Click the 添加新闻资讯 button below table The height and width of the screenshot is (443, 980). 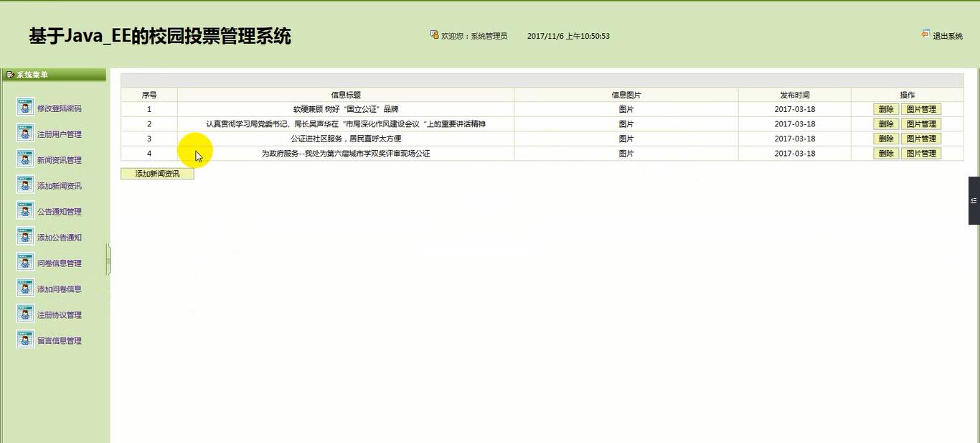[157, 174]
